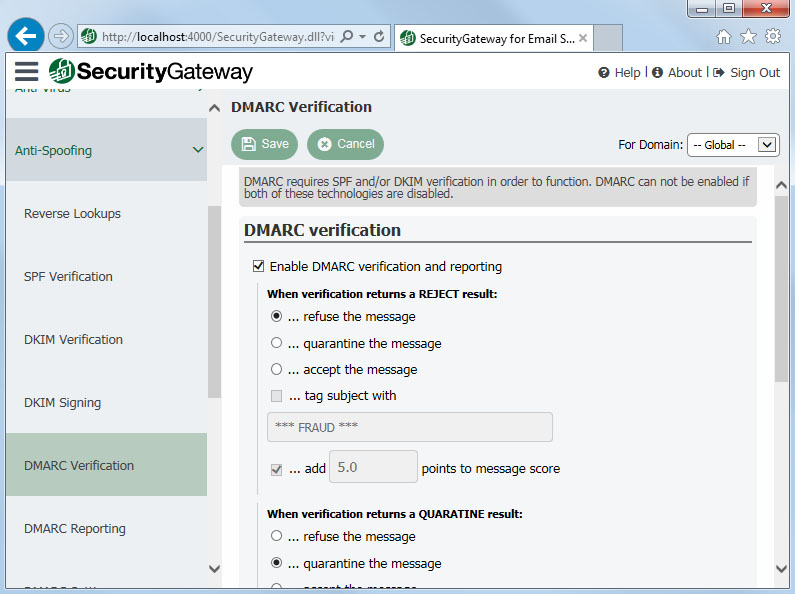Open Reverse Lookups page
This screenshot has width=795, height=594.
pyautogui.click(x=72, y=214)
